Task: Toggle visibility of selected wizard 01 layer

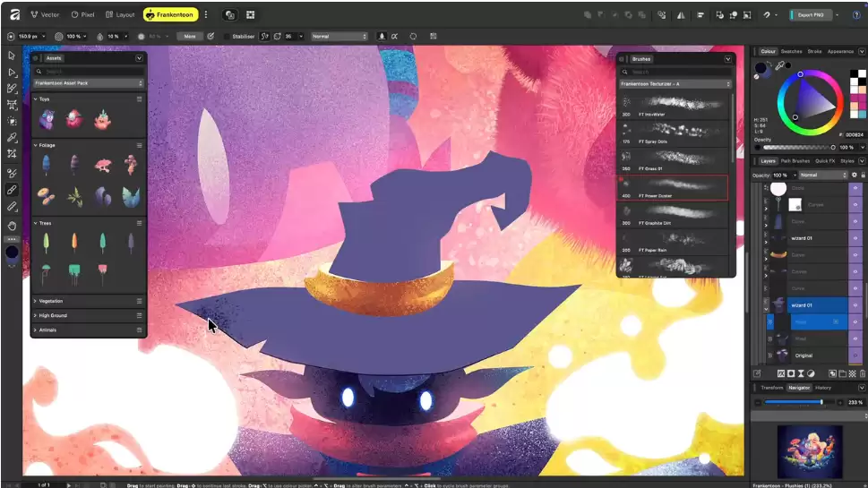Action: coord(855,305)
